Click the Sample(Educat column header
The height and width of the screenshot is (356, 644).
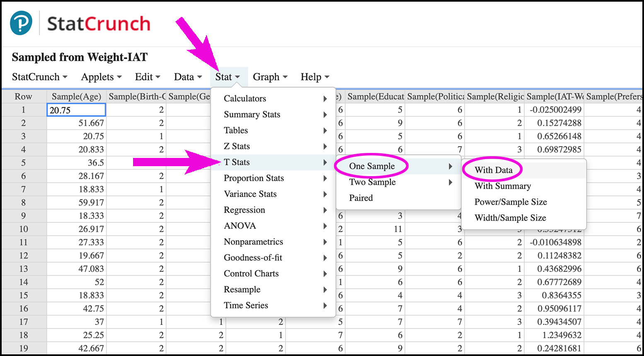[x=375, y=97]
